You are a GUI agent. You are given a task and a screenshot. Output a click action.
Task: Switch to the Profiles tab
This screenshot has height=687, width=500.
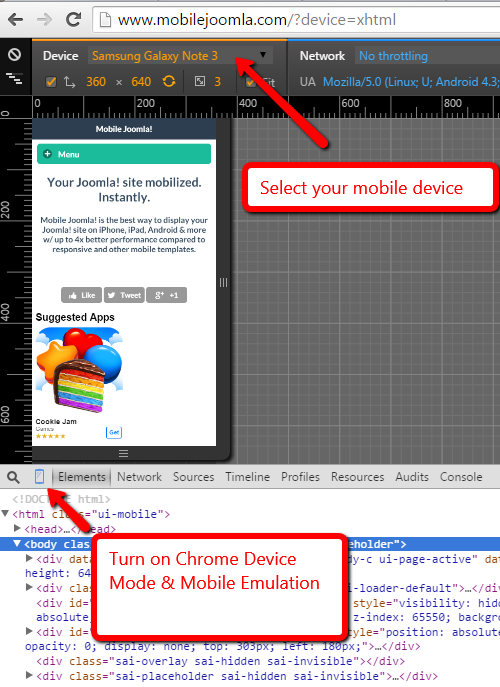coord(300,477)
